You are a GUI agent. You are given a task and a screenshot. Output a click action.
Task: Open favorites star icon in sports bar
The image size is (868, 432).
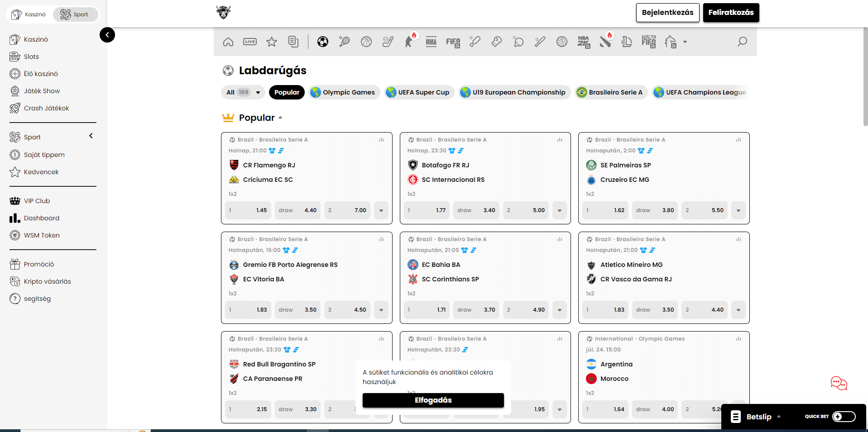click(x=272, y=42)
